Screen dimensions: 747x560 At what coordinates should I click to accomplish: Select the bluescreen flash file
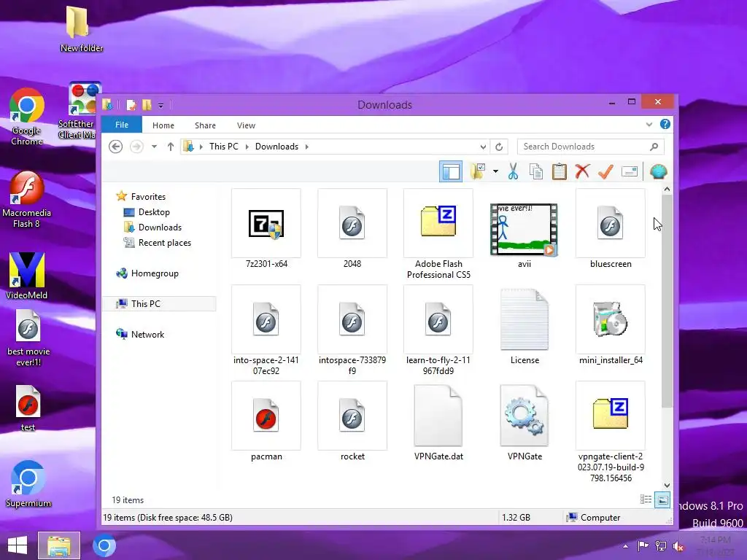(611, 228)
